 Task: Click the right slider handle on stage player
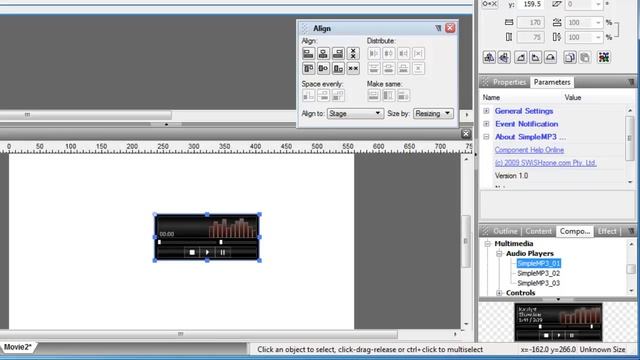pos(221,242)
